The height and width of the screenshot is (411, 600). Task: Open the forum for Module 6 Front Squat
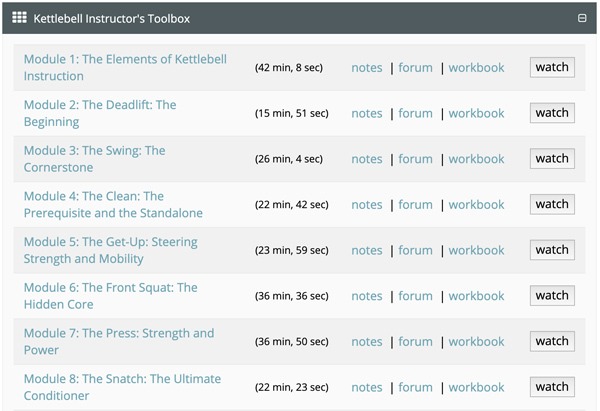[x=415, y=296]
